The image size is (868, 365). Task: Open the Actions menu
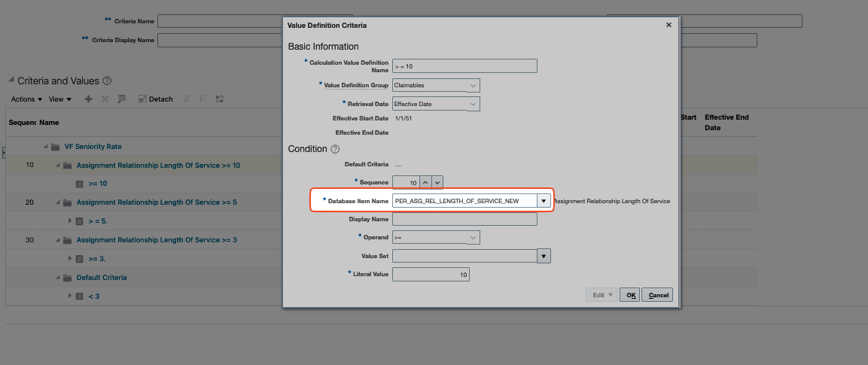[x=26, y=99]
